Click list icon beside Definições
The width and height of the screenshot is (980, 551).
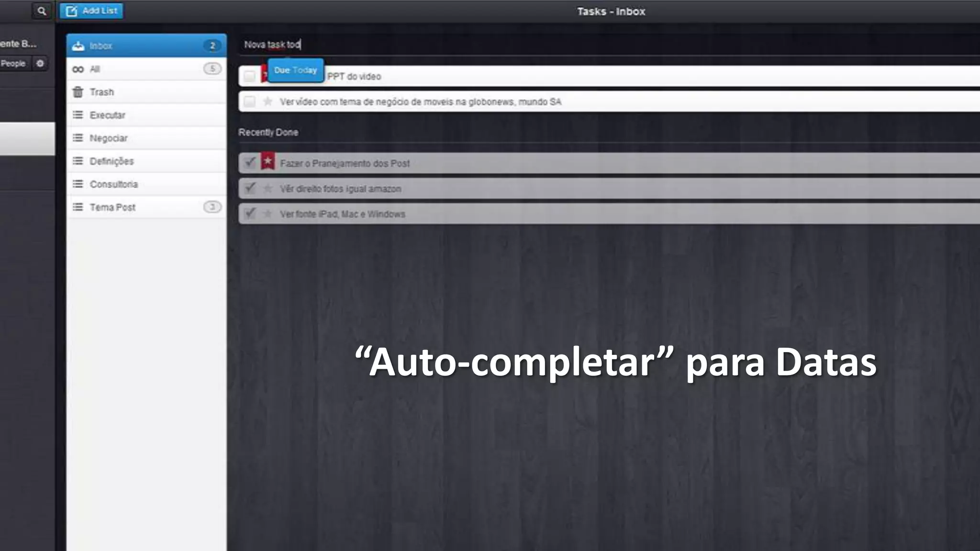pyautogui.click(x=78, y=161)
